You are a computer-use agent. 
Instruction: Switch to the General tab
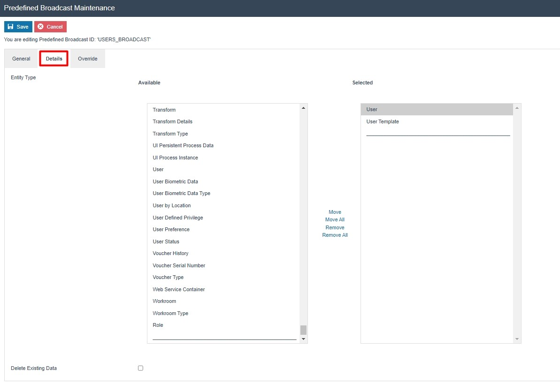[x=21, y=59]
